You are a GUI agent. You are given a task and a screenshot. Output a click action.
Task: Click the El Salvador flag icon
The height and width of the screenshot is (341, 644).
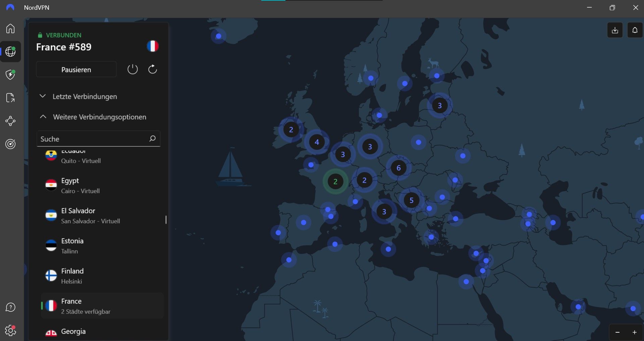coord(51,215)
